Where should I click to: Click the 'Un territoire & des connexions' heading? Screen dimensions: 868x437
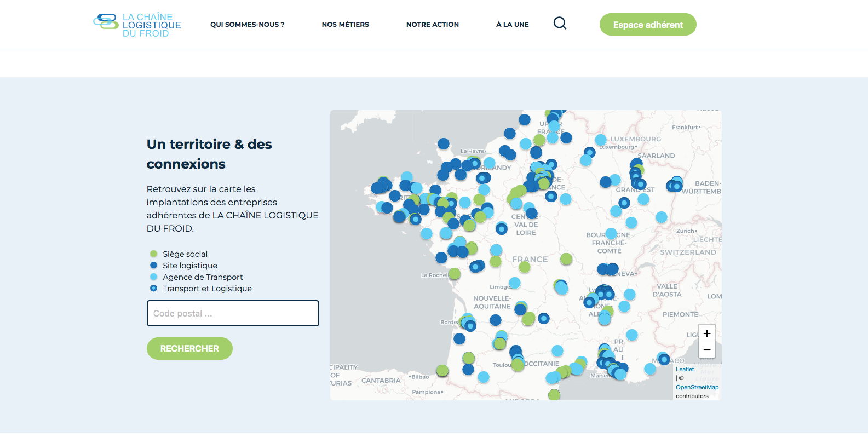(x=209, y=154)
